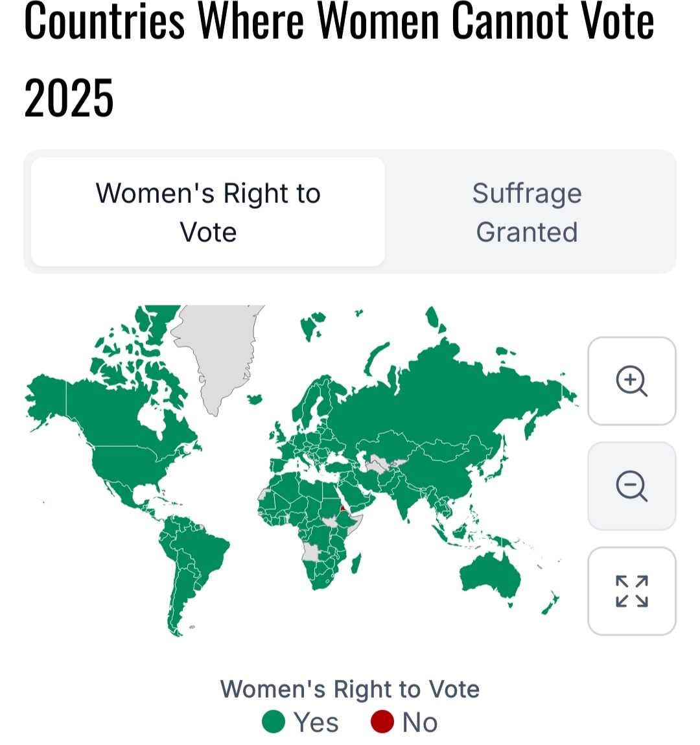Select Madagascar island on the map
Image resolution: width=700 pixels, height=745 pixels.
click(x=356, y=563)
